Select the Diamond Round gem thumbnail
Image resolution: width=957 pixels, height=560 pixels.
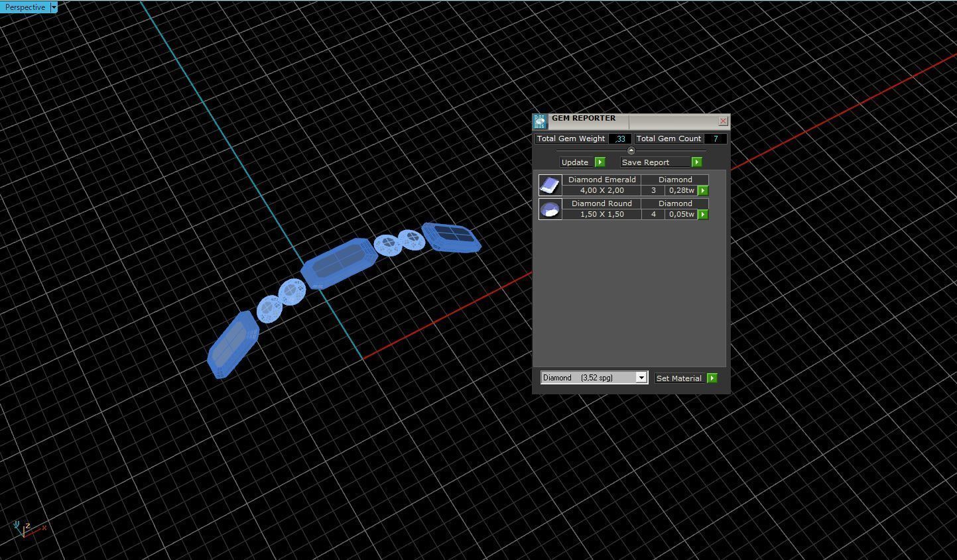coord(550,209)
